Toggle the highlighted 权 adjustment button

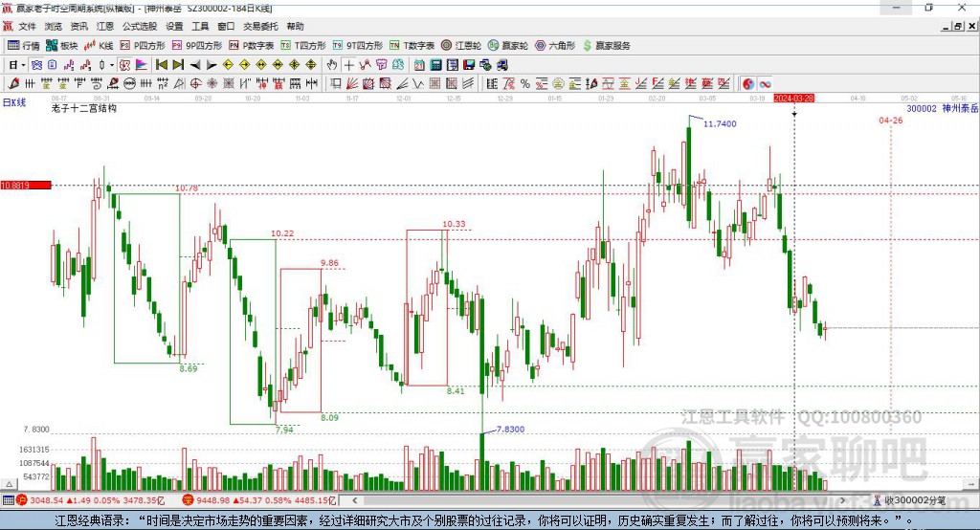(125, 65)
